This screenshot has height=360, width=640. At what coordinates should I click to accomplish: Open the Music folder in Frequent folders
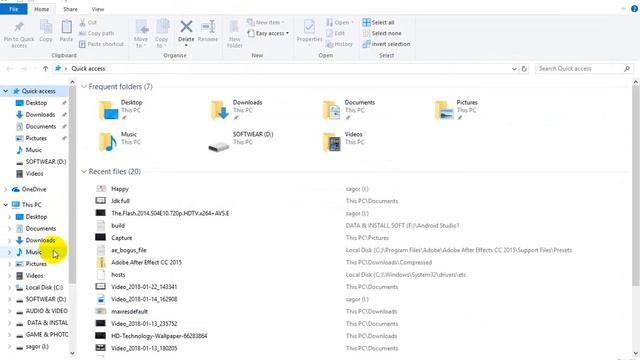click(119, 142)
